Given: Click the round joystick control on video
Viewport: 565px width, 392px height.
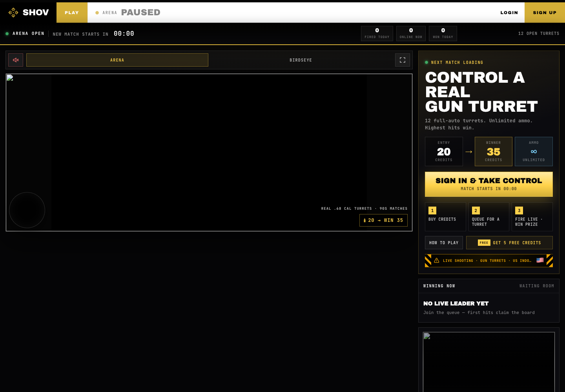Looking at the screenshot, I should 27,210.
